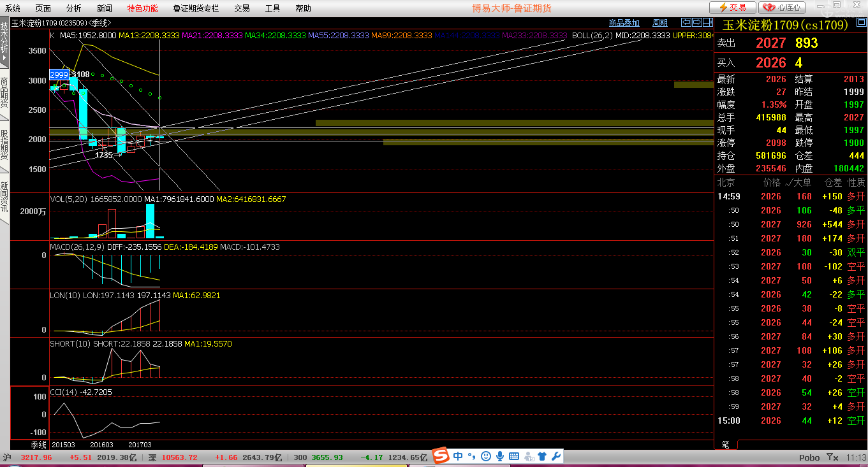The height and width of the screenshot is (467, 868).
Task: Toggle the Sogou punctuation mode icon
Action: point(472,456)
